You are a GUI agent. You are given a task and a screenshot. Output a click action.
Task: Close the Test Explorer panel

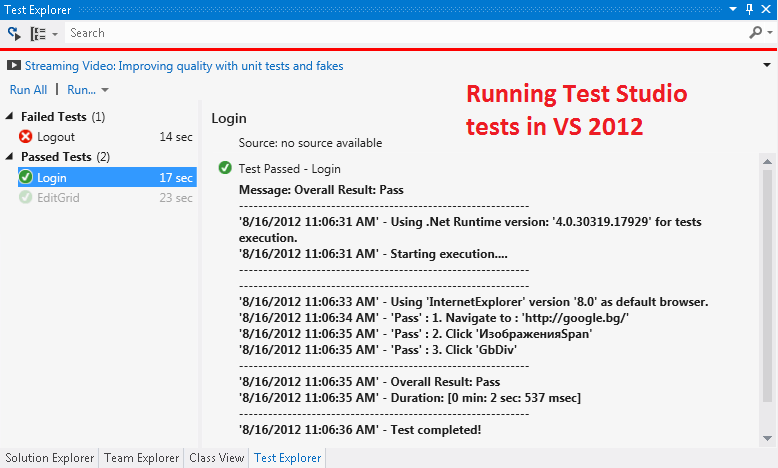tap(766, 9)
